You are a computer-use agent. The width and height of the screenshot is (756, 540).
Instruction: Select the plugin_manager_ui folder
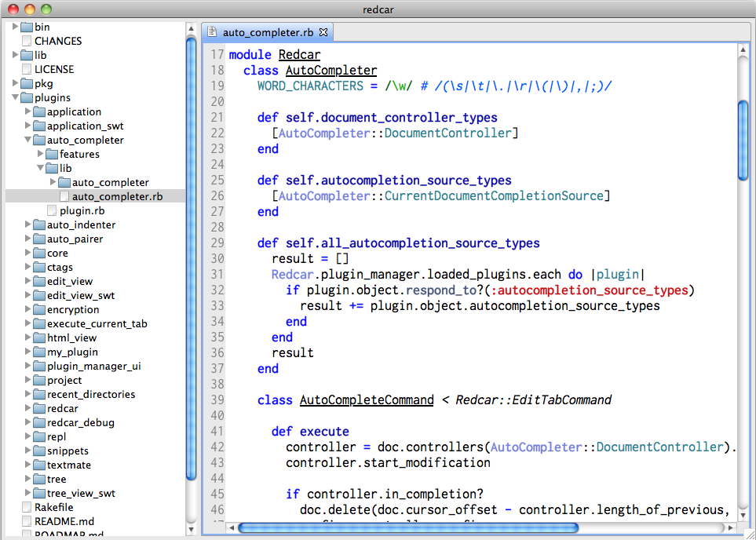[94, 366]
